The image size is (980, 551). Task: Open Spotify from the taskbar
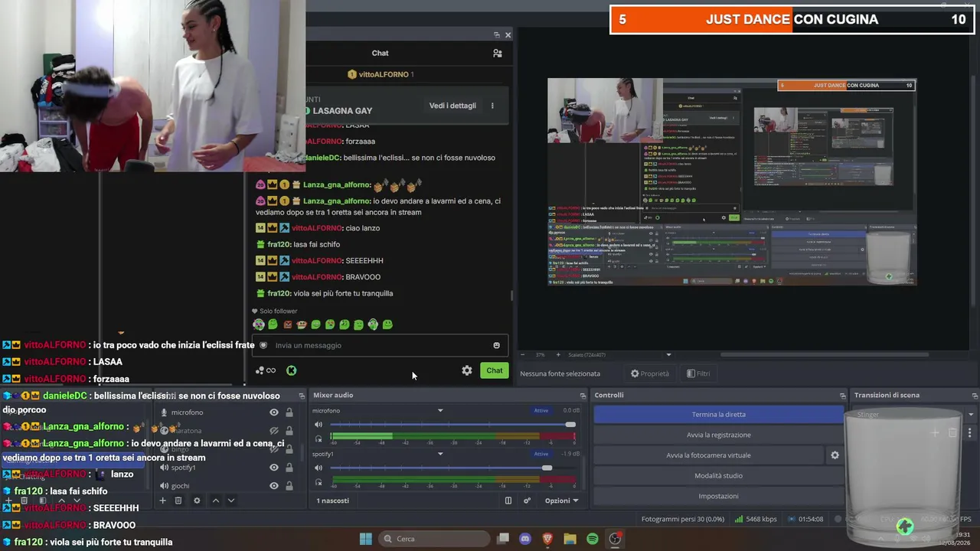coord(593,539)
